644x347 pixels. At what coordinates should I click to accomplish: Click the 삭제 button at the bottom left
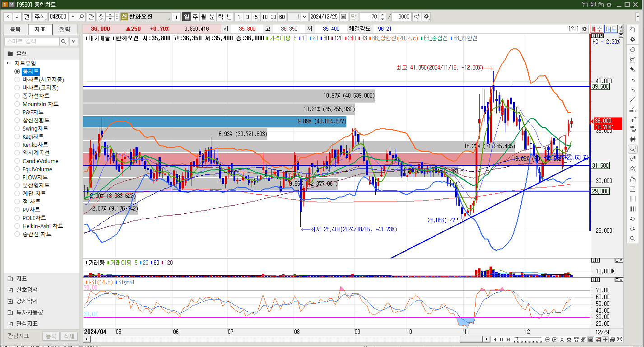[68, 336]
